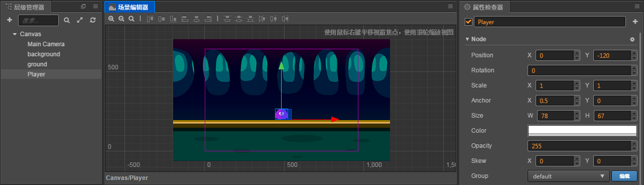Align selected nodes to top edge

coord(150,19)
